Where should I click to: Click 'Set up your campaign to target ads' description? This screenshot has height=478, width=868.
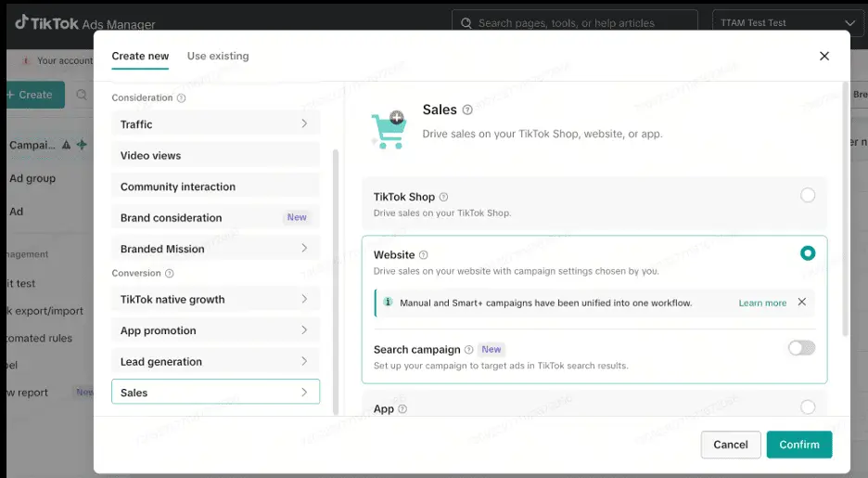click(501, 366)
